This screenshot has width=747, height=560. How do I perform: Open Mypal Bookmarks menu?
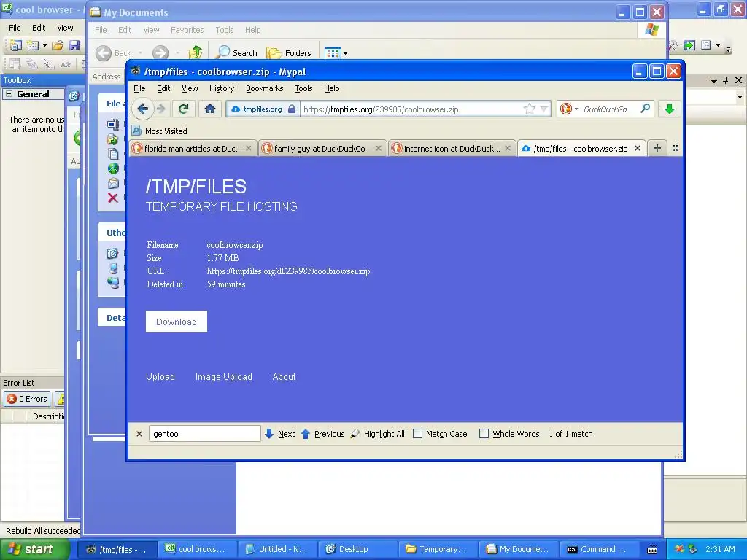click(x=264, y=88)
